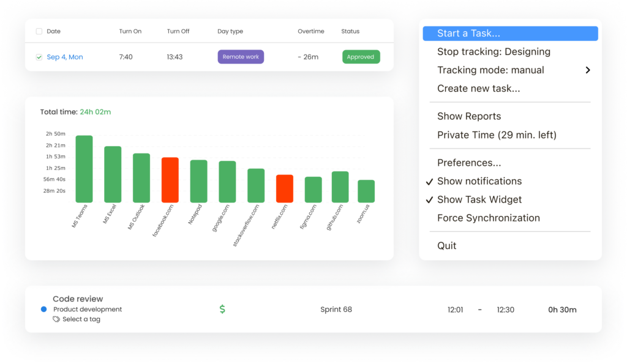Click the red facebook.com bar
Image resolution: width=627 pixels, height=364 pixels.
click(170, 180)
